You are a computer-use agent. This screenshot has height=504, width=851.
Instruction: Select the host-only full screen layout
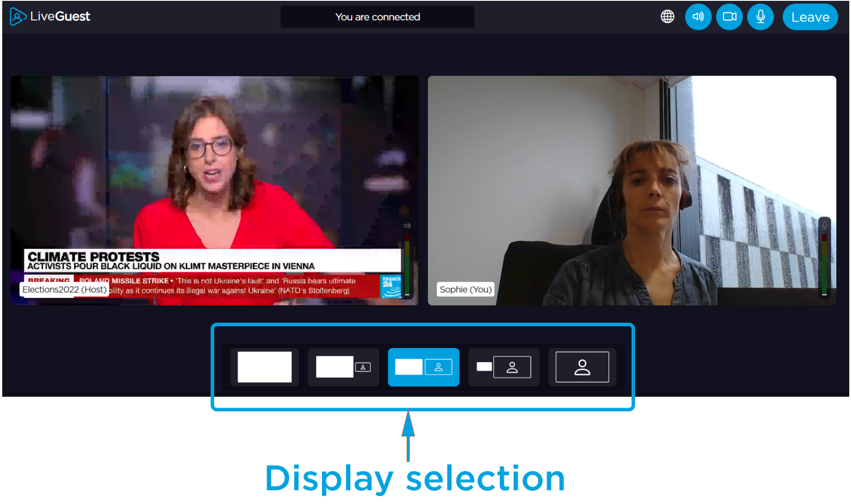264,367
